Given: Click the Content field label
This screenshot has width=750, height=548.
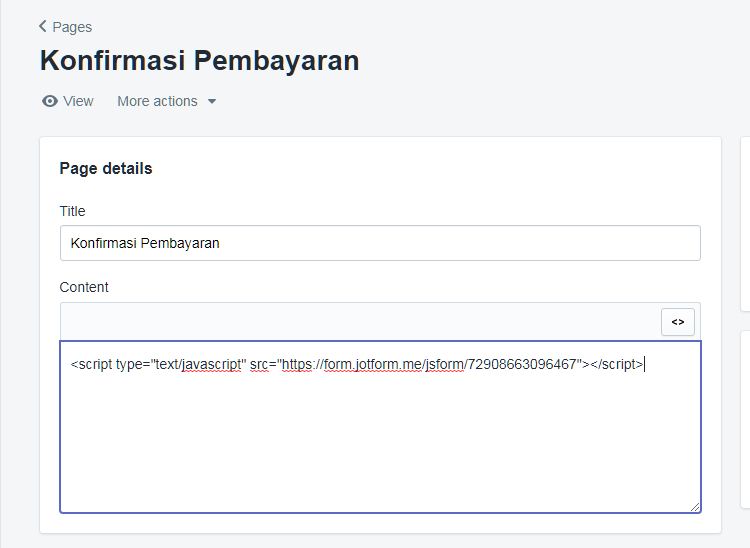Looking at the screenshot, I should [84, 287].
